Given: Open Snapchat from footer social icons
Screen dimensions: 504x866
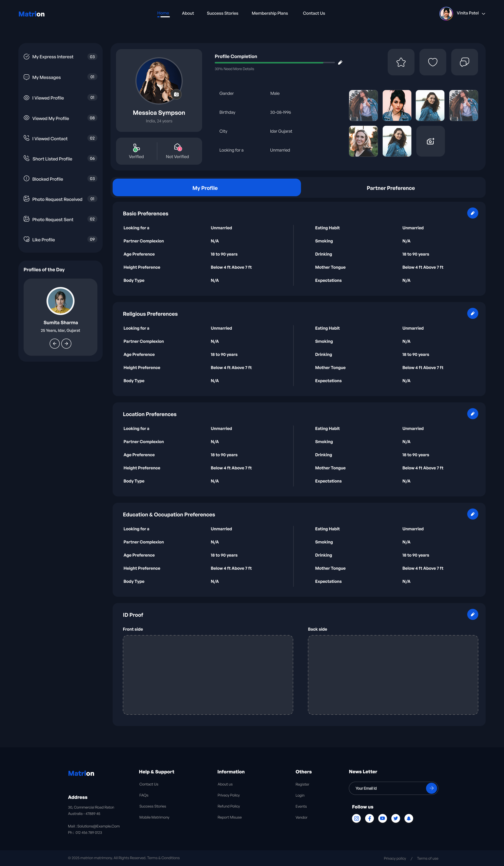Looking at the screenshot, I should click(408, 818).
